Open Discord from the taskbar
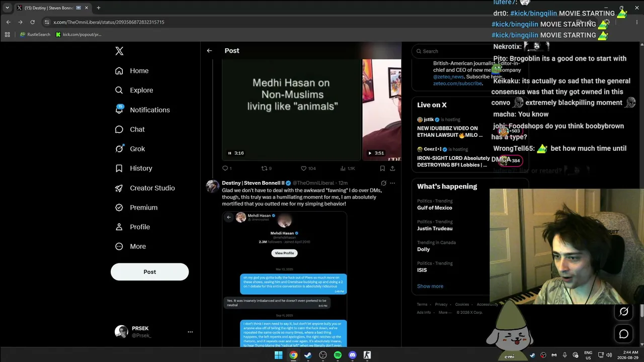644x362 pixels. pos(352,355)
